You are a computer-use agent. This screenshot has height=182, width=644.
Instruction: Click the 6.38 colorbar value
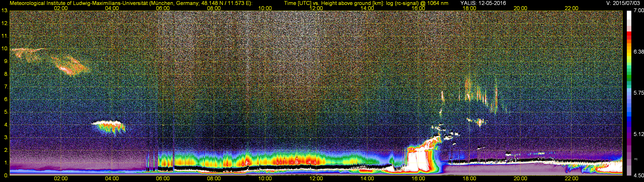point(638,52)
